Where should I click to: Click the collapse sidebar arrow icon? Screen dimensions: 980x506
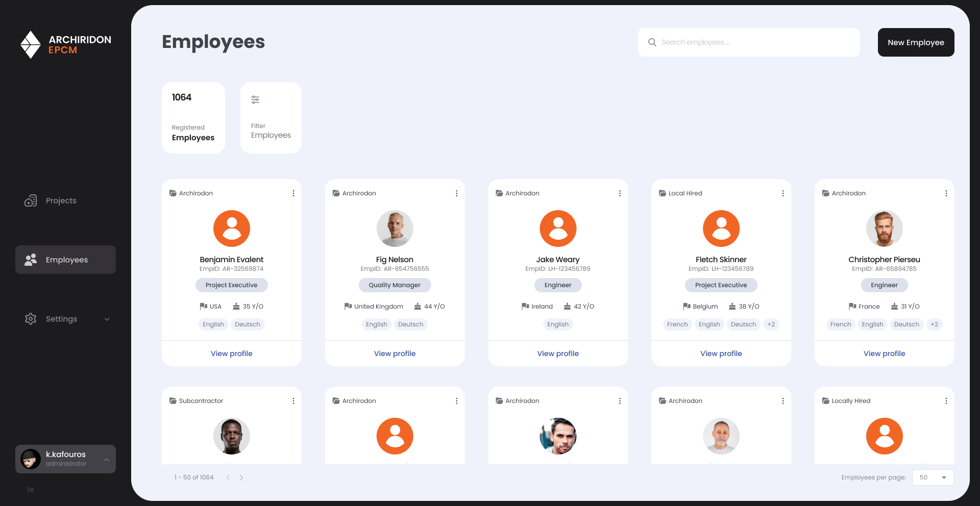(x=31, y=490)
